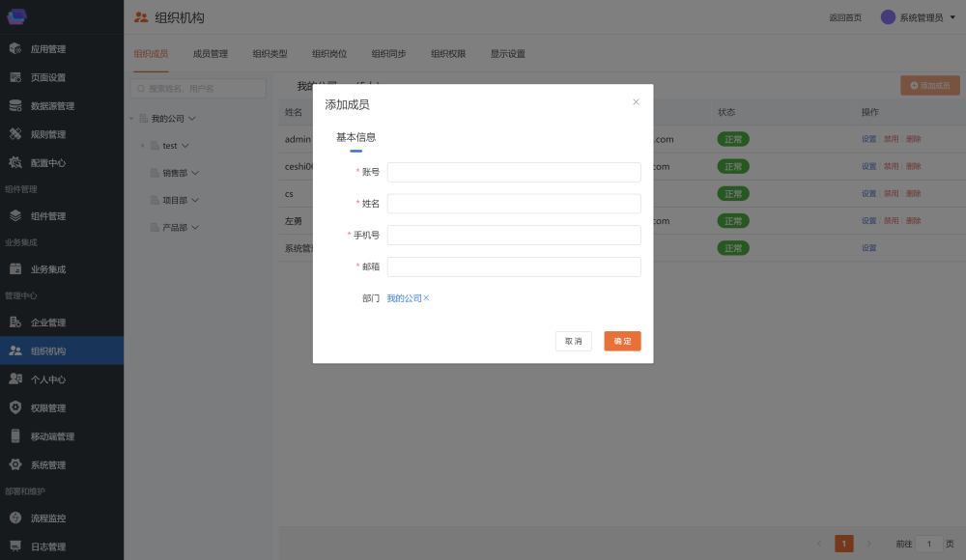Click the 移动端管理 phone icon
Screen dimensions: 966x560
tap(15, 436)
